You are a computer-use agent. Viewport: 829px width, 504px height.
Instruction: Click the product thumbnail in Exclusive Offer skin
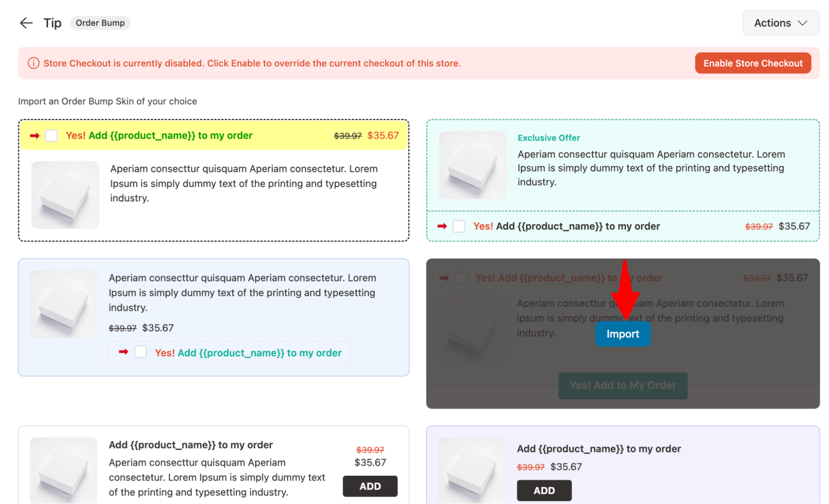(472, 165)
